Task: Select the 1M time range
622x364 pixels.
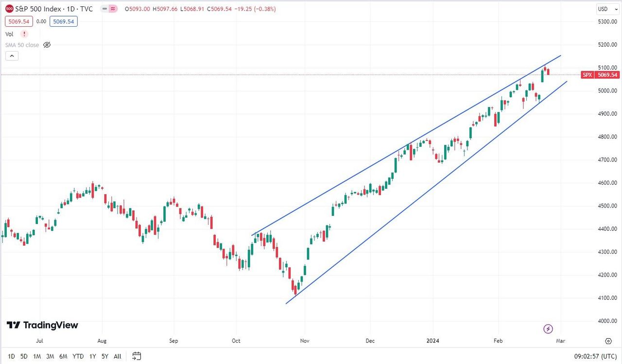Action: pos(37,356)
